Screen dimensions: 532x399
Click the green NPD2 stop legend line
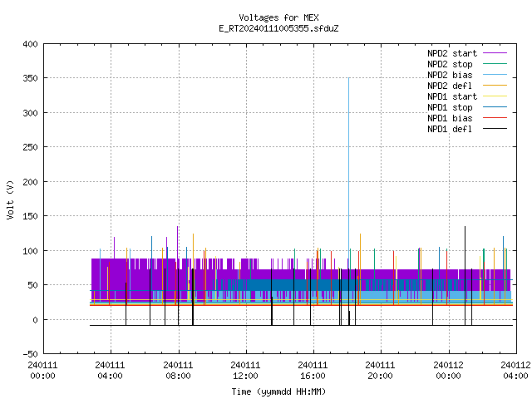point(495,63)
